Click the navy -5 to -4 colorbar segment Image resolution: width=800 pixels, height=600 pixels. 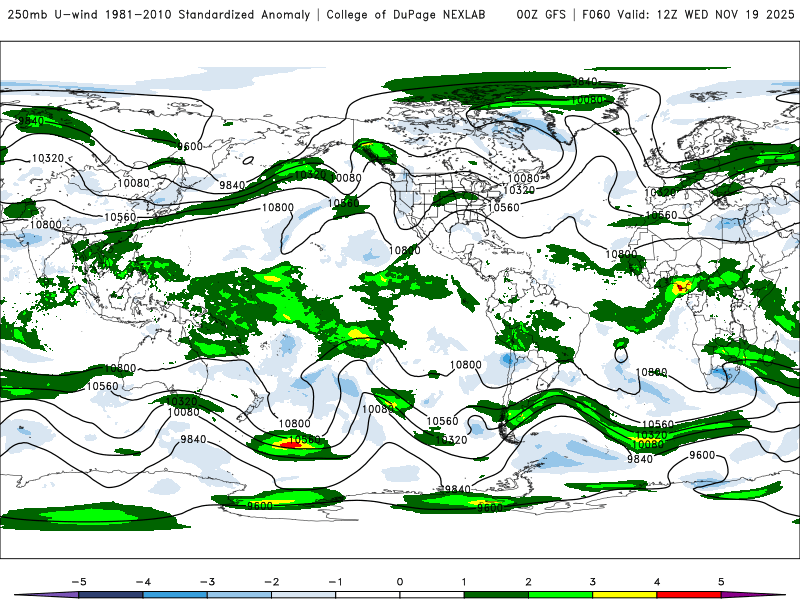[x=111, y=595]
